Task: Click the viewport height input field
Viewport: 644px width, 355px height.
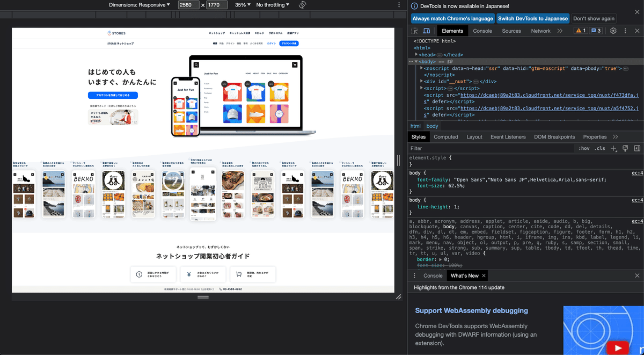Action: coord(217,5)
